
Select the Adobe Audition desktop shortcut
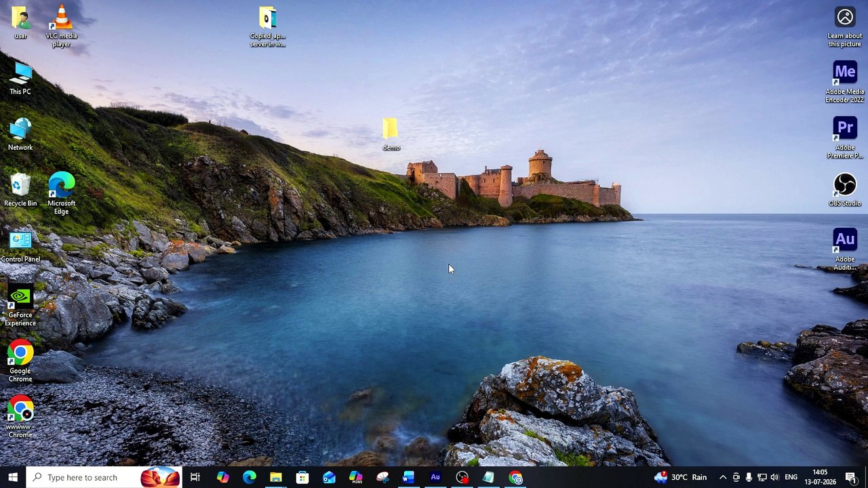pos(845,249)
